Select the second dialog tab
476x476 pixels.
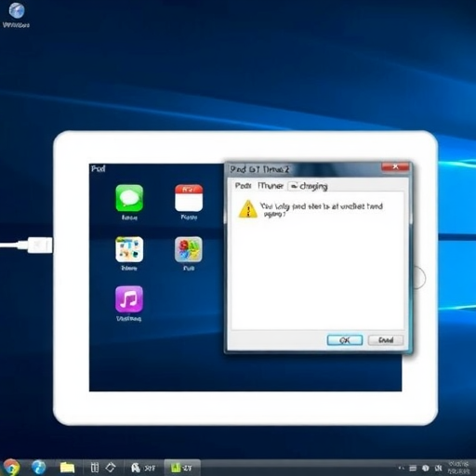(x=271, y=186)
